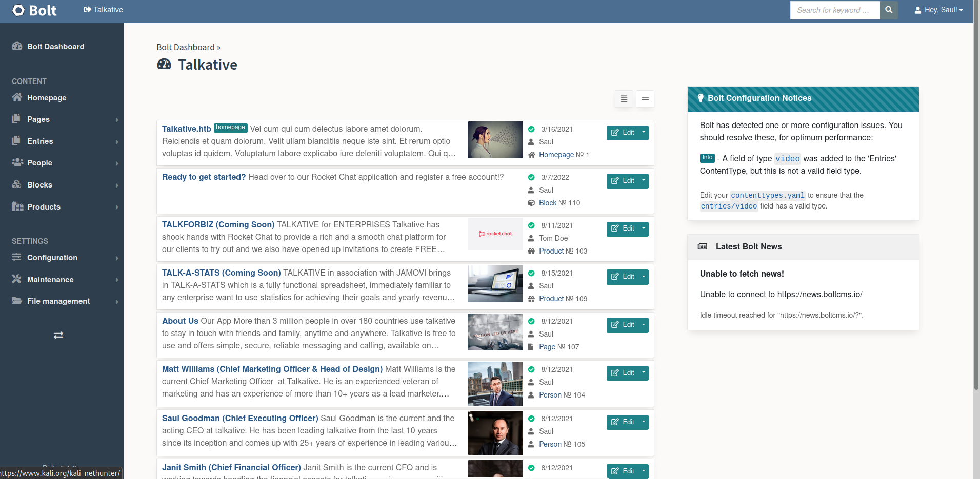This screenshot has width=980, height=479.
Task: Click the File management folder icon
Action: pyautogui.click(x=17, y=301)
